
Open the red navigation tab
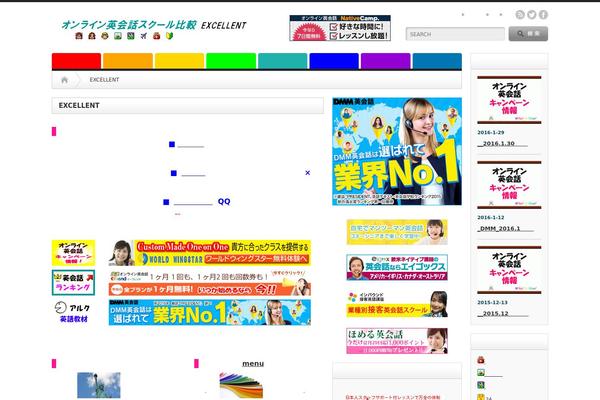(x=77, y=61)
